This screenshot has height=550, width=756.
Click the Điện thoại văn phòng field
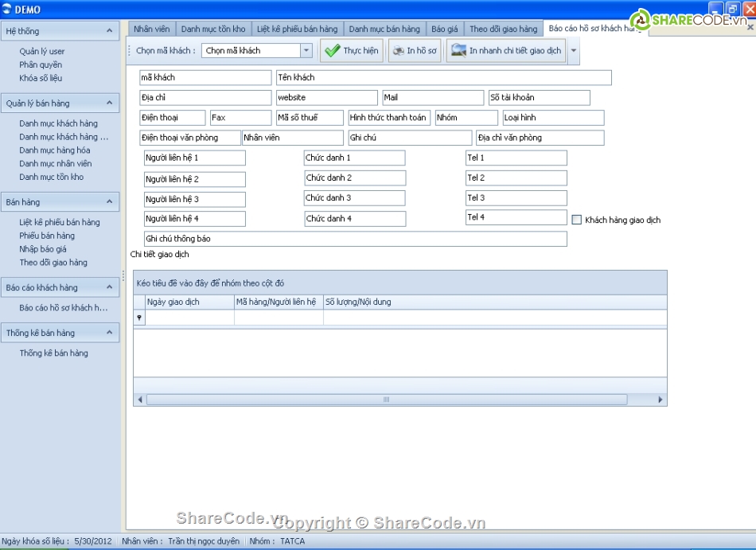coord(190,138)
